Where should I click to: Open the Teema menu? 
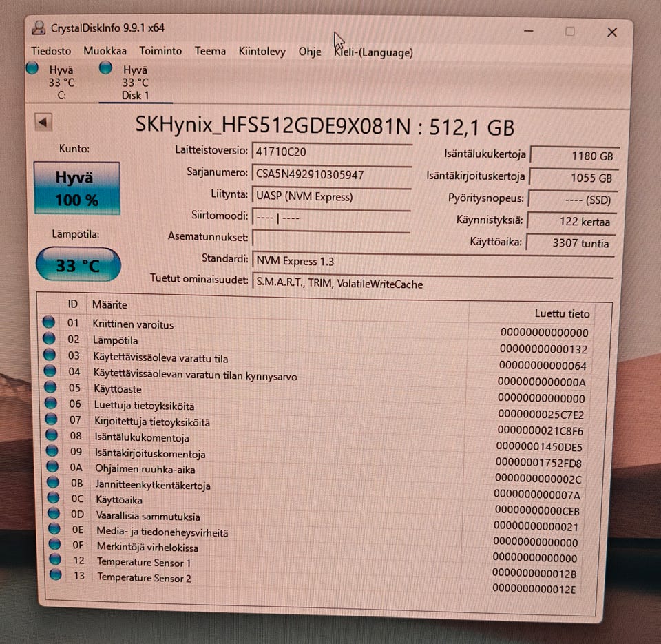pos(210,52)
